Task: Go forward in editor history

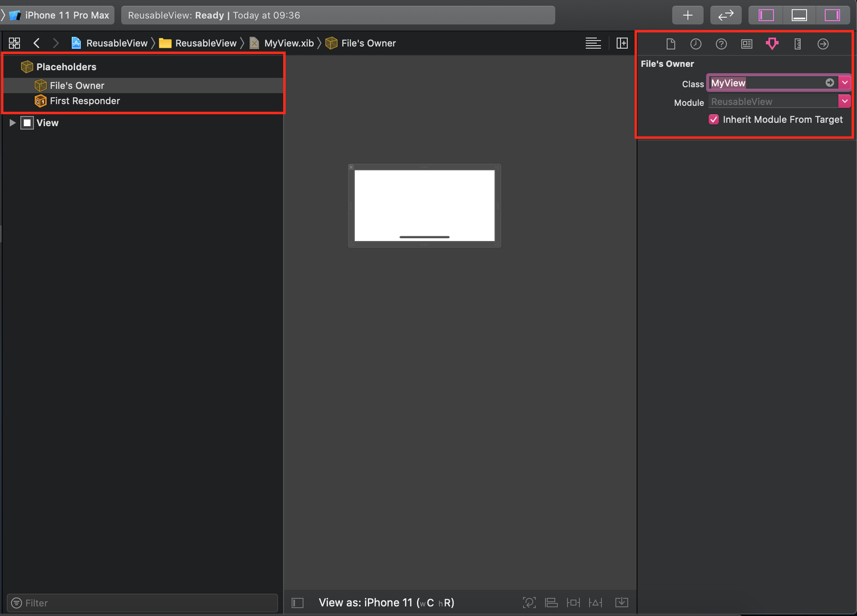Action: tap(56, 43)
